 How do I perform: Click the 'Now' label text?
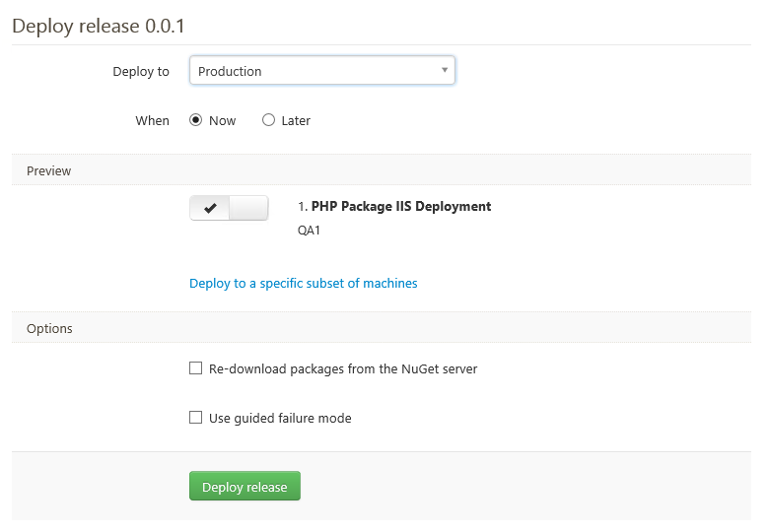tap(223, 121)
